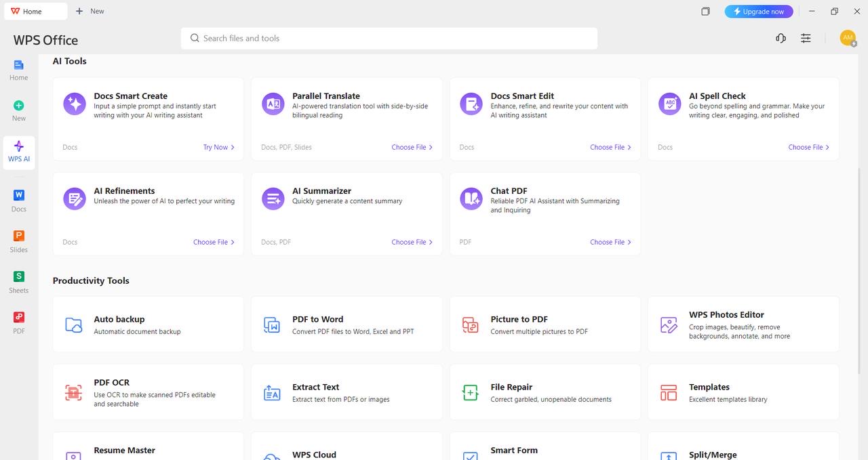Select the AI Spell Check icon
Screen dimensions: 868x460
(x=670, y=104)
